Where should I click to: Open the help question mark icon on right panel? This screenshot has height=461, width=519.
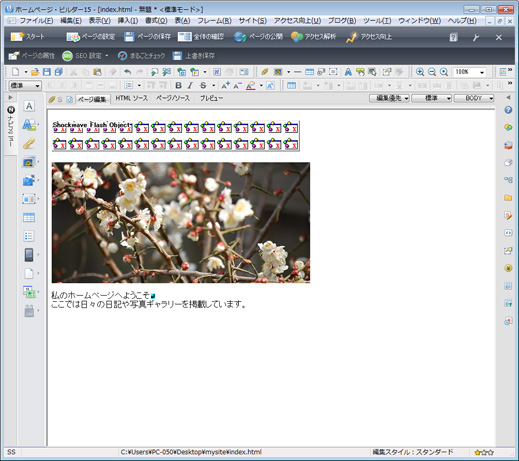(x=508, y=110)
